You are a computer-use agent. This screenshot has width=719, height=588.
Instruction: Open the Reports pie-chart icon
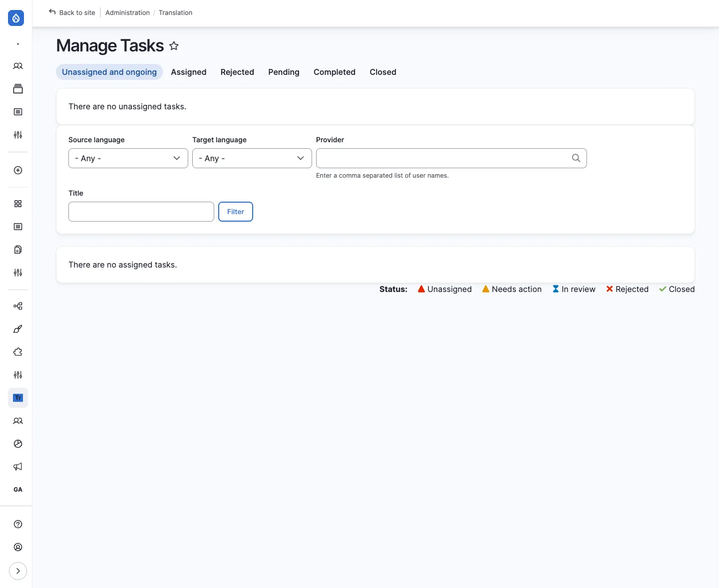(x=17, y=444)
